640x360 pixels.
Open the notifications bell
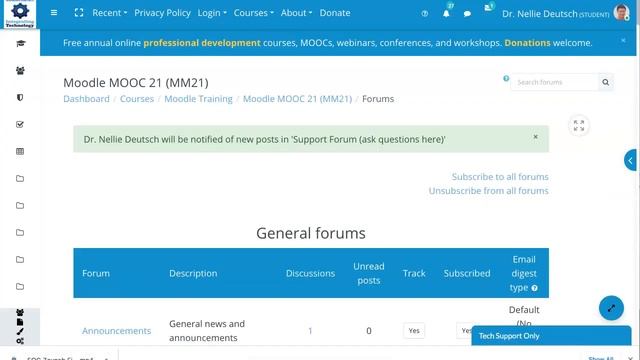point(446,13)
